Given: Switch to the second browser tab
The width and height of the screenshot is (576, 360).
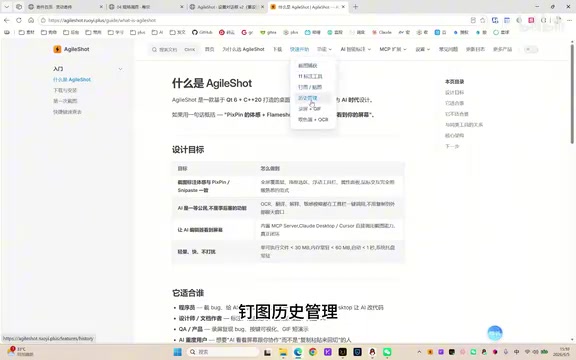Looking at the screenshot, I should click(x=146, y=7).
